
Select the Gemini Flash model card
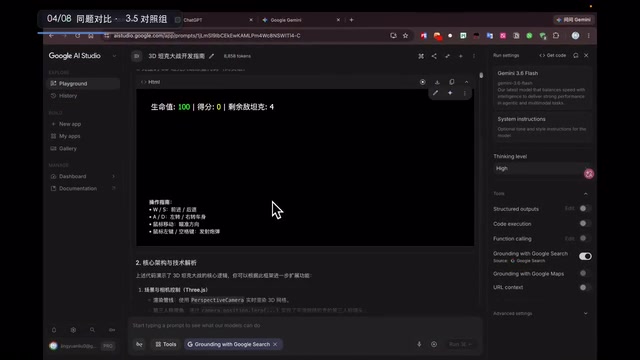click(542, 87)
